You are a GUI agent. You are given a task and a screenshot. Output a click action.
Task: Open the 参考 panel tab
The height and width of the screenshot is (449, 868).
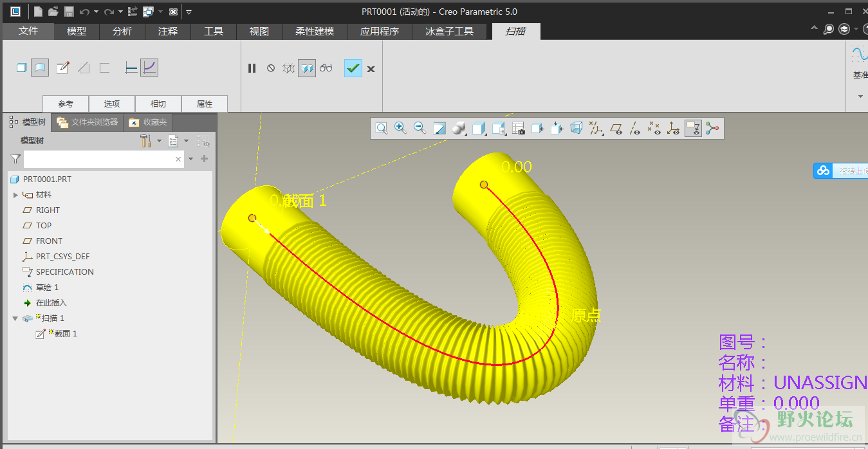66,104
